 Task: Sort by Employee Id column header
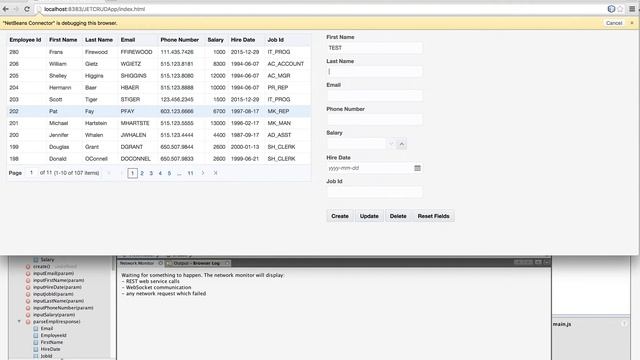coord(25,40)
